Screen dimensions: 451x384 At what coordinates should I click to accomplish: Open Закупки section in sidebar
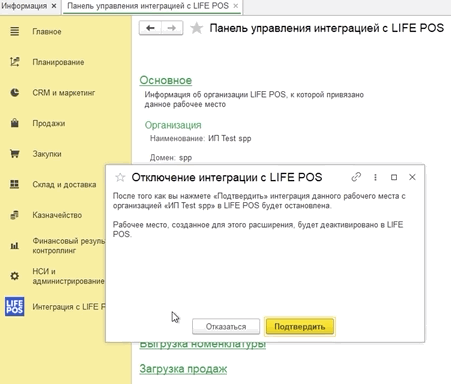tap(47, 154)
